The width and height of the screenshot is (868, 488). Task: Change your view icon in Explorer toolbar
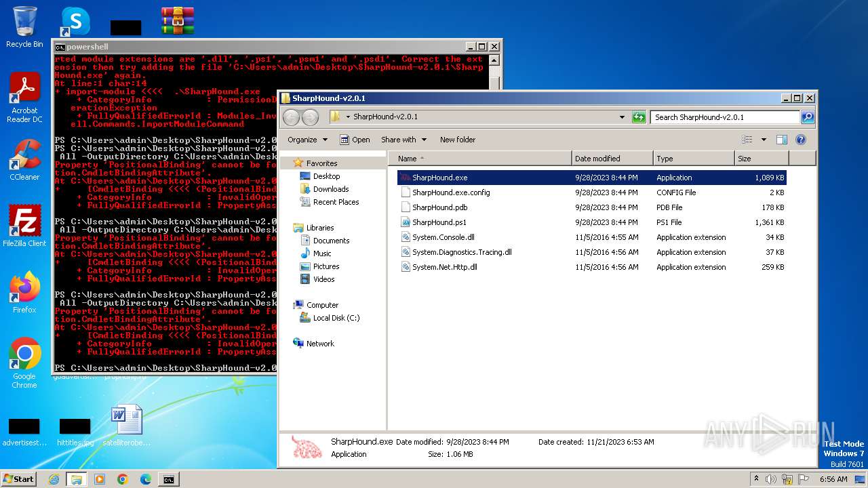click(747, 140)
